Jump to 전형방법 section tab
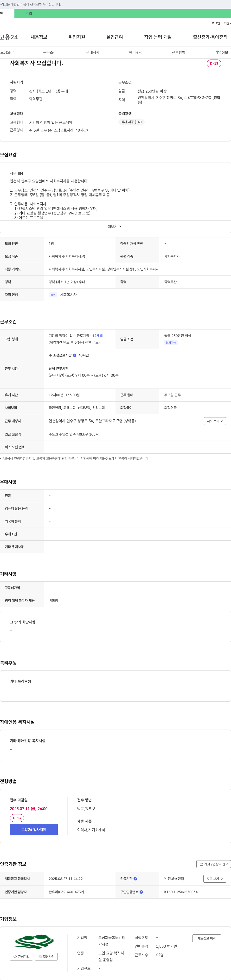The width and height of the screenshot is (231, 980). click(179, 52)
